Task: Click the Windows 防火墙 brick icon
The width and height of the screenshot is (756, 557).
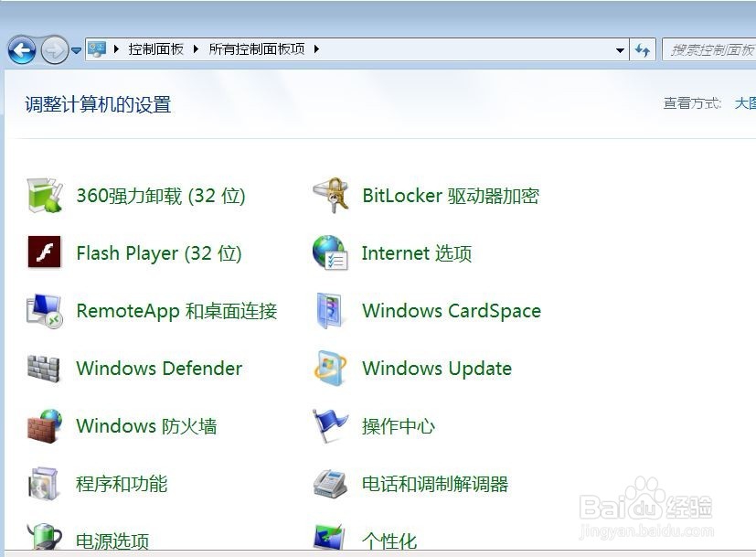Action: [x=45, y=426]
